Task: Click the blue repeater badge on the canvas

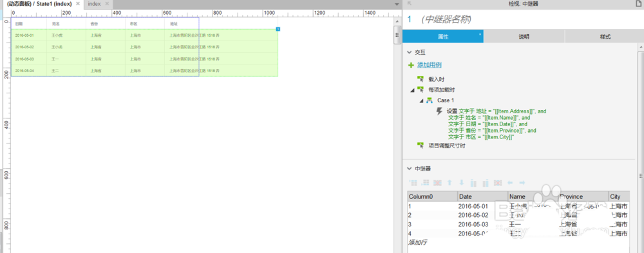Action: pyautogui.click(x=278, y=29)
